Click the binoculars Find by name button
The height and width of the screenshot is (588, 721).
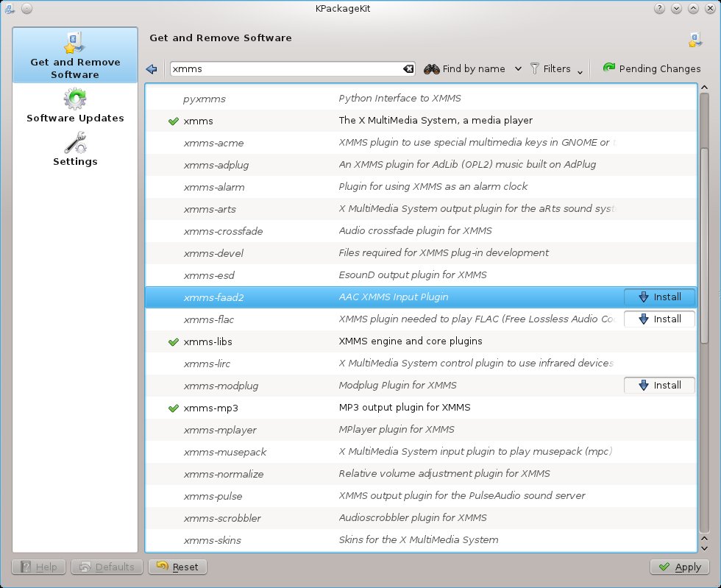(x=464, y=69)
